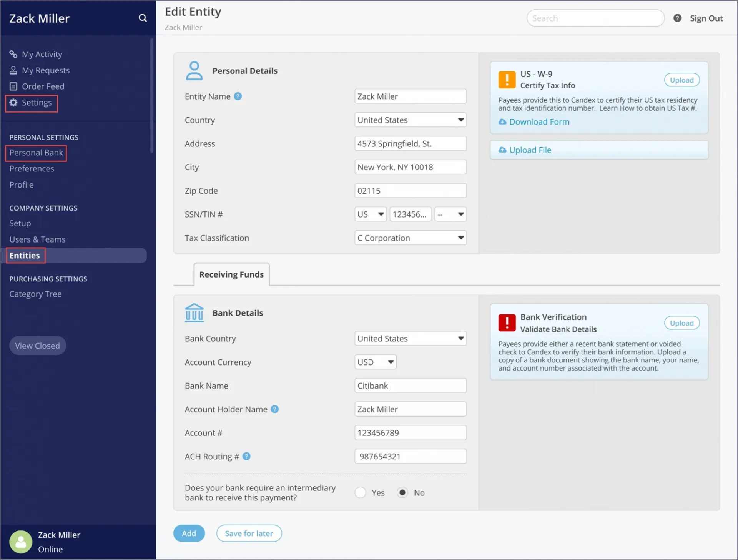Open the Bank Country dropdown
This screenshot has width=738, height=560.
point(410,339)
